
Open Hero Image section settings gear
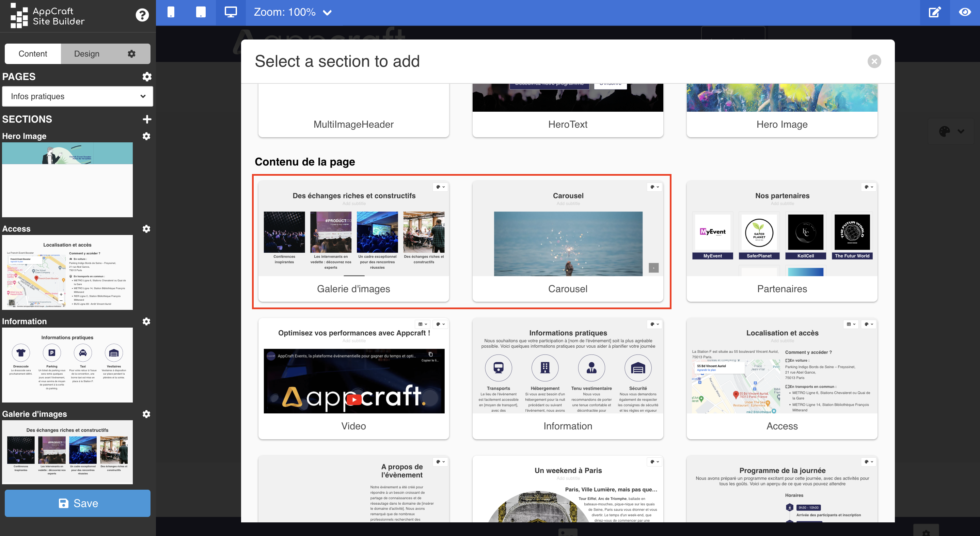tap(146, 136)
